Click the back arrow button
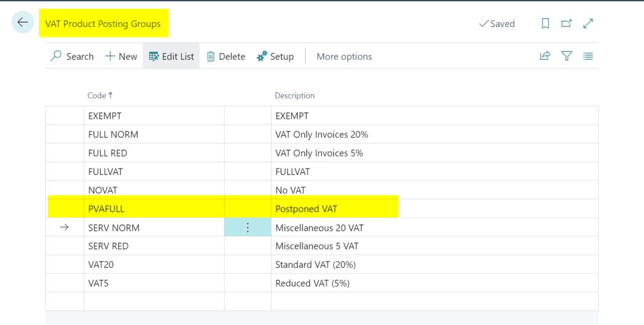644x325 pixels. pyautogui.click(x=23, y=23)
